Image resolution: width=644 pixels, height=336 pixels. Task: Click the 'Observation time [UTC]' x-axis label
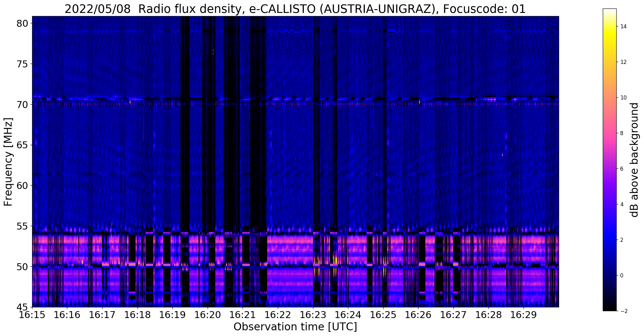pyautogui.click(x=295, y=327)
